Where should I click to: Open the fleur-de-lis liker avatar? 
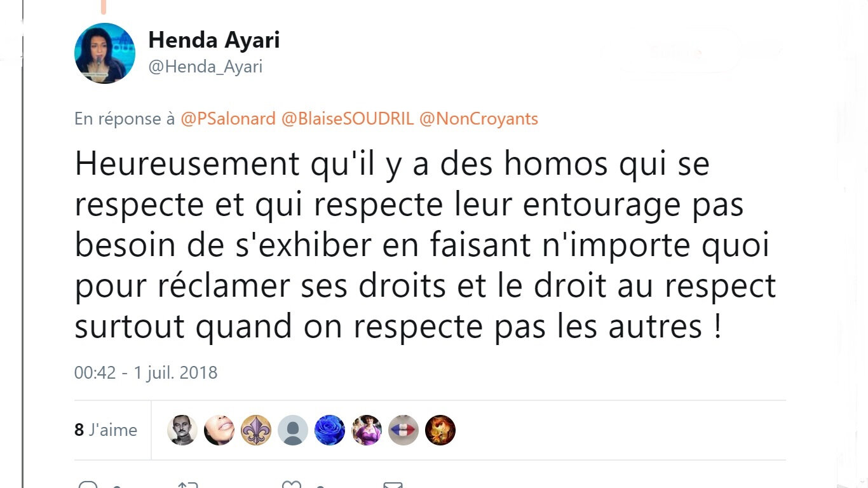(x=256, y=430)
